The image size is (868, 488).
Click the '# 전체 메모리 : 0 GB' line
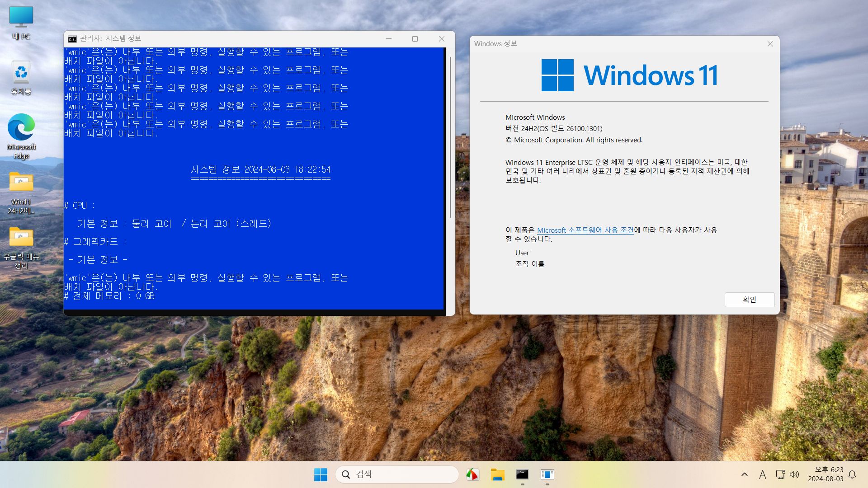click(x=109, y=296)
